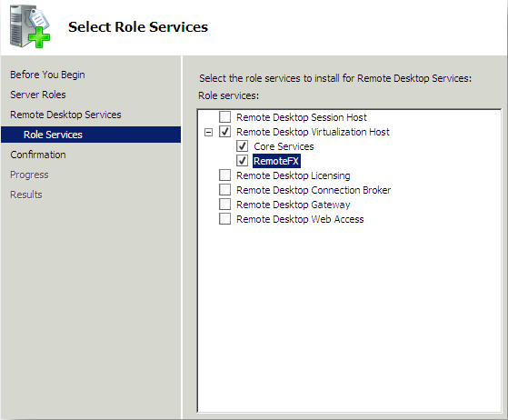Screen dimensions: 508x420
Task: Highlight Remote Desktop Licensing label
Action: [294, 175]
